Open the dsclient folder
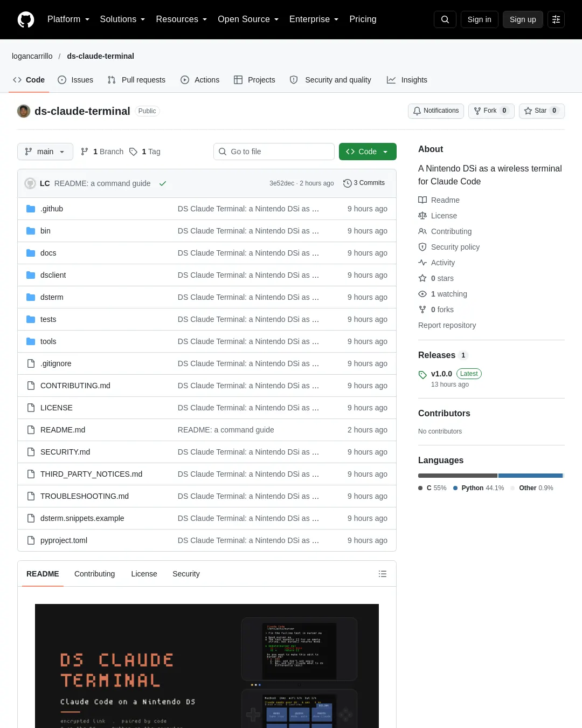The height and width of the screenshot is (728, 582). coord(53,275)
